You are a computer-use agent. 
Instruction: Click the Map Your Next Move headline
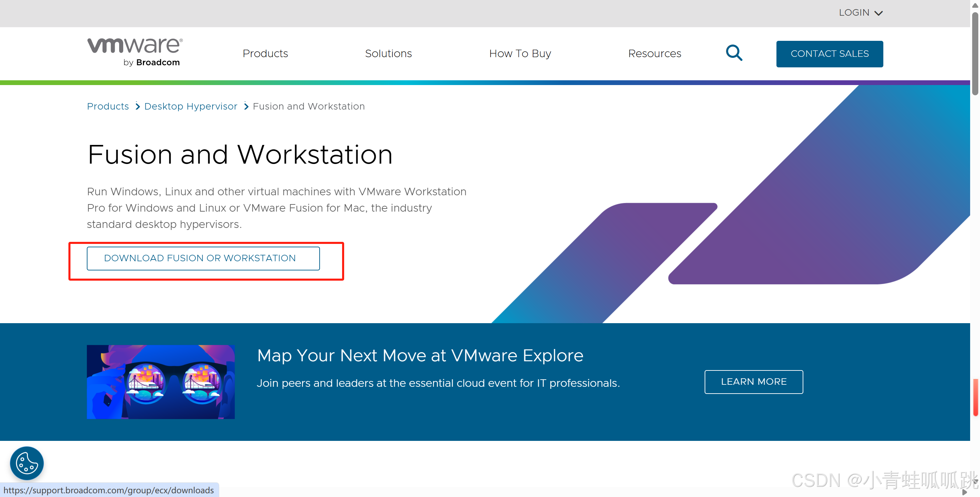(420, 356)
